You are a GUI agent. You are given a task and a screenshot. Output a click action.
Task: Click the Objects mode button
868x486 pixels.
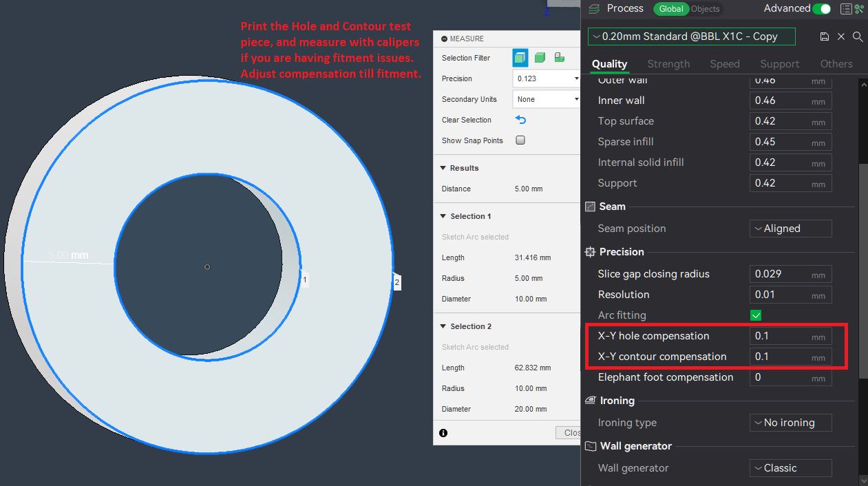pyautogui.click(x=706, y=9)
